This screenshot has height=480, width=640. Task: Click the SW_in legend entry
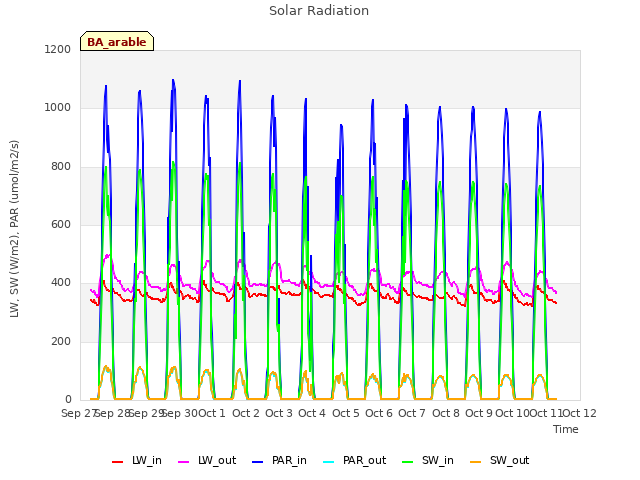pos(428,461)
